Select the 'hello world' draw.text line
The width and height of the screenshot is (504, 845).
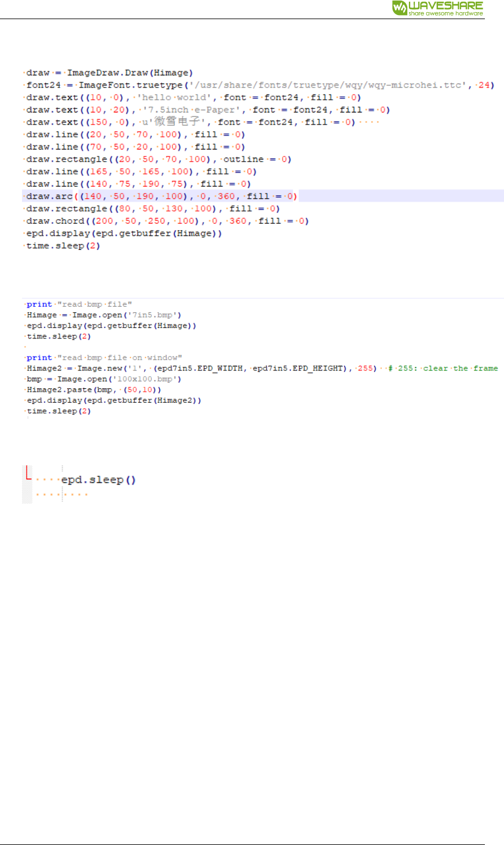pos(193,97)
